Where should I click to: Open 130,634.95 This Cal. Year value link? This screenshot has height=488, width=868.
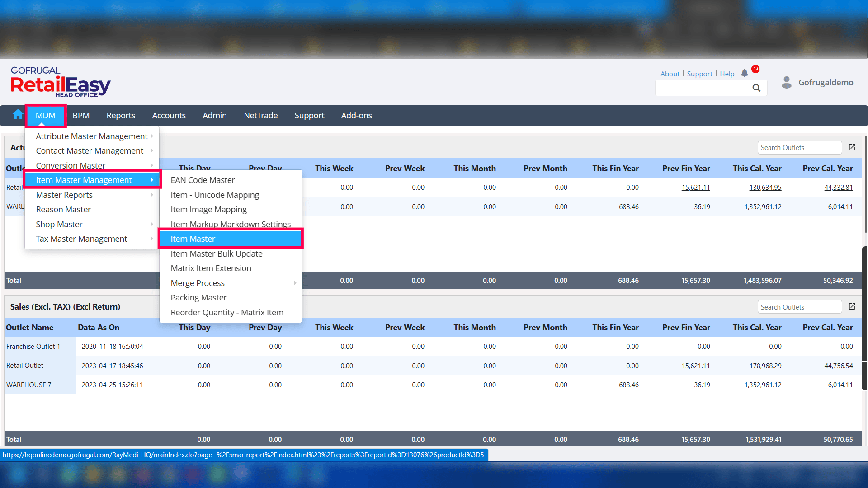[x=765, y=187]
